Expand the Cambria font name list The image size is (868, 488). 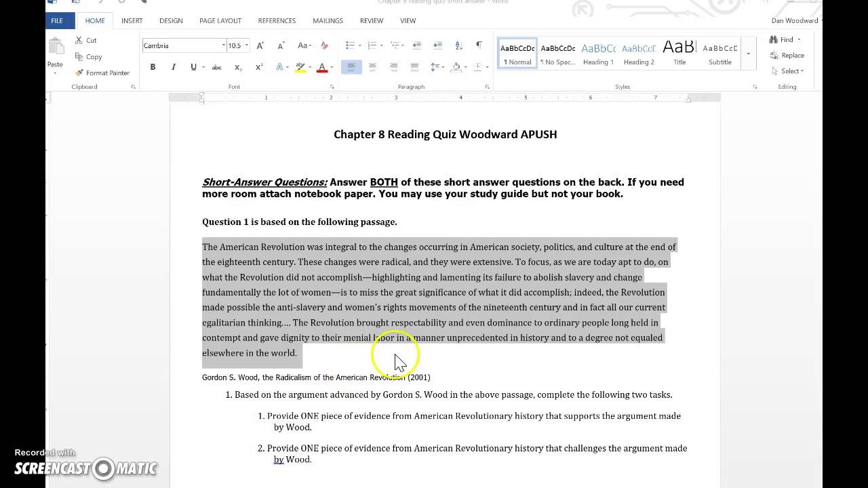point(223,45)
